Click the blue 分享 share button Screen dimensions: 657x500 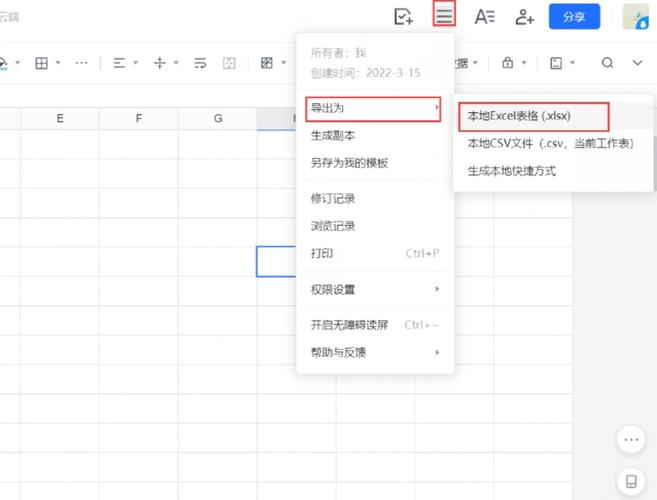574,16
